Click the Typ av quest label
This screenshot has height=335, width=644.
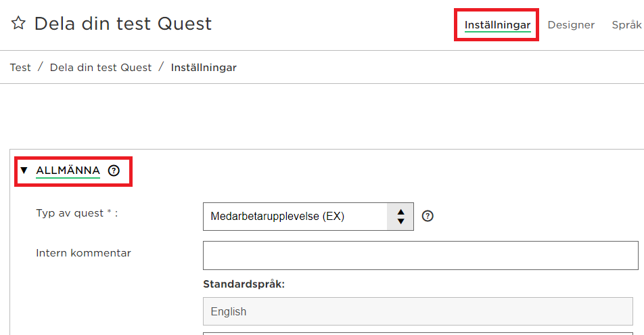click(77, 213)
